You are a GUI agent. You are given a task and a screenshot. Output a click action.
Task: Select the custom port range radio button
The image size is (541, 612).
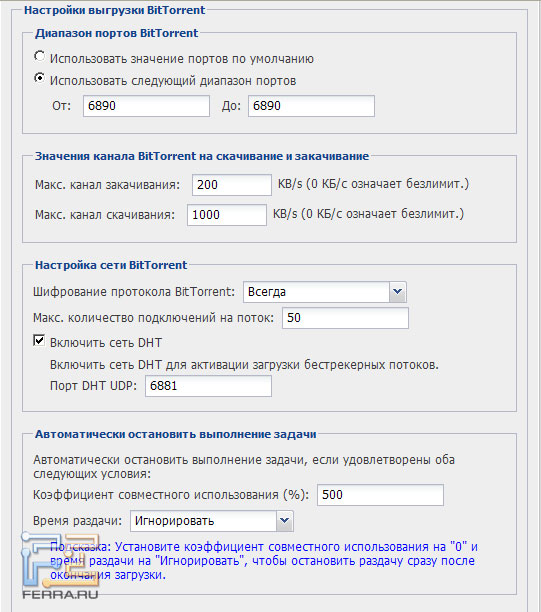pyautogui.click(x=39, y=78)
